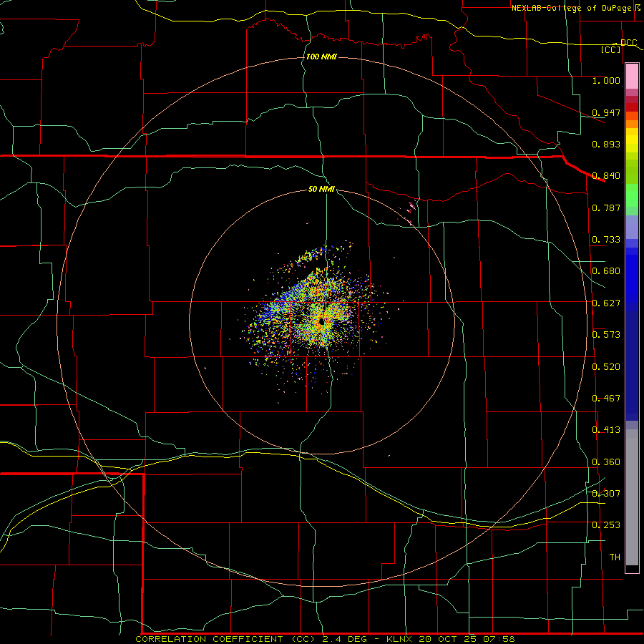Click the KLNX station ID in the caption
The width and height of the screenshot is (644, 644).
[401, 639]
